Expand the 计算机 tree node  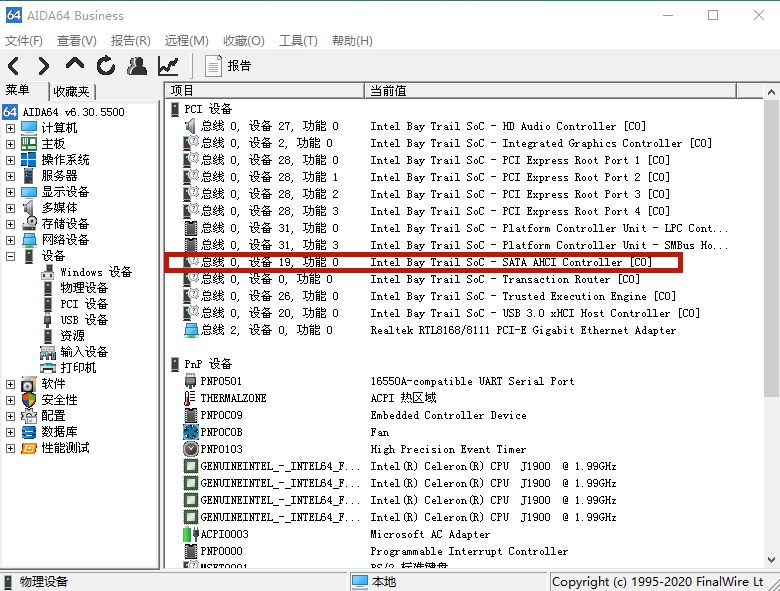10,128
